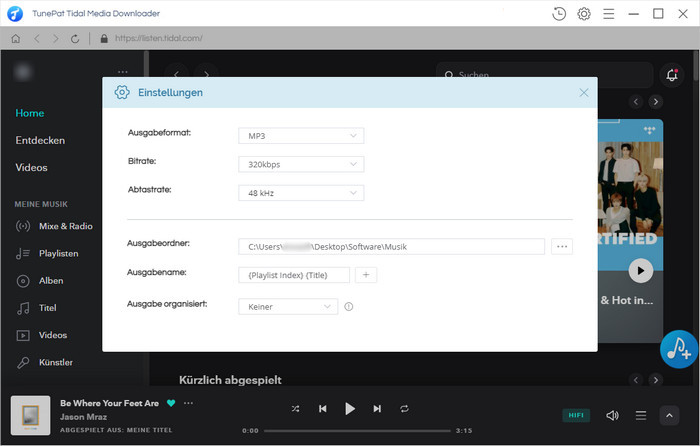The image size is (700, 446).
Task: Open Playlisten in sidebar
Action: 47,253
